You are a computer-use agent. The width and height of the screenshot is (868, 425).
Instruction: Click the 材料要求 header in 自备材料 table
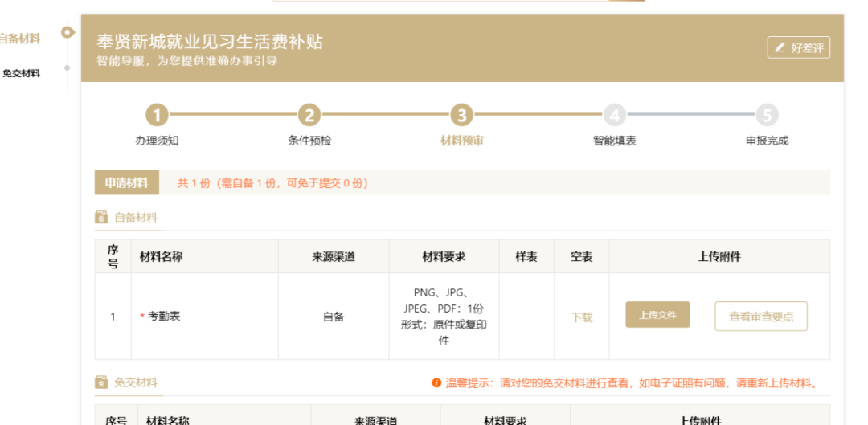click(444, 257)
